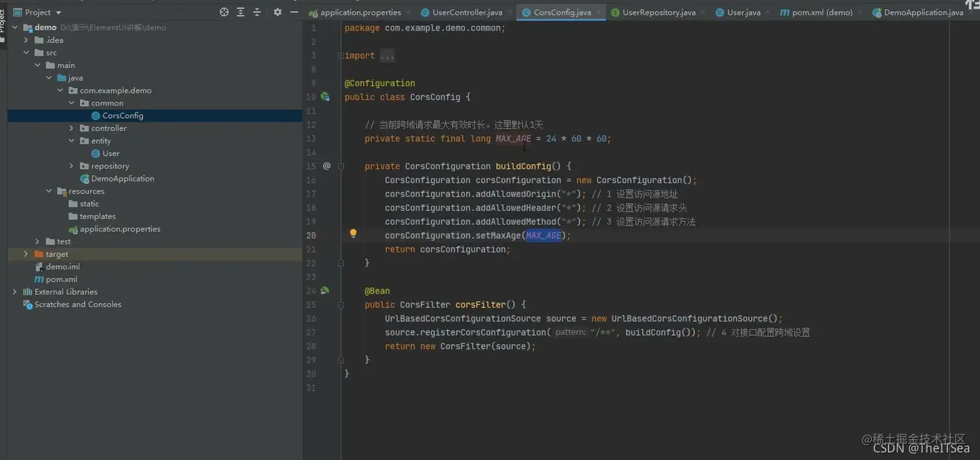Collapse the resources folder

point(49,191)
